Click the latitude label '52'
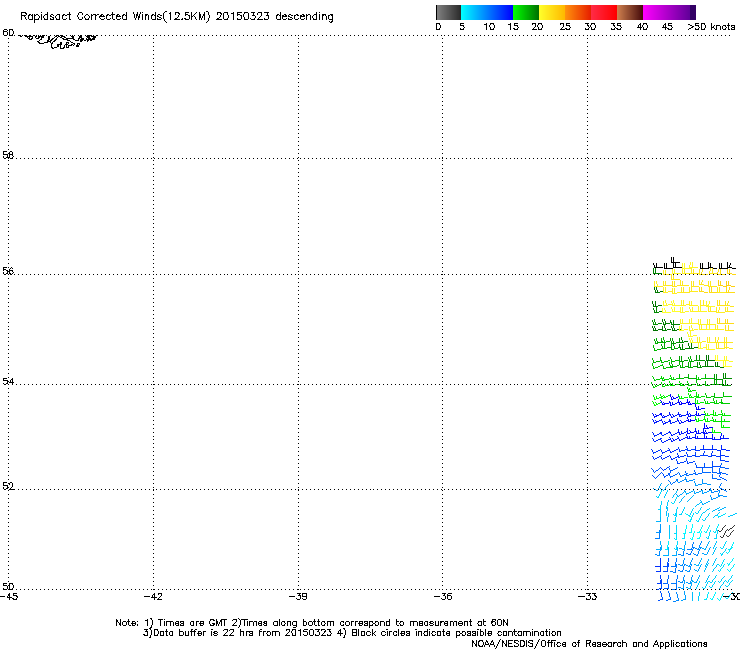 (8, 486)
